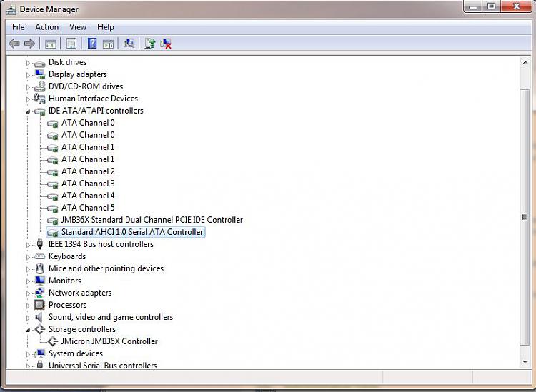Click the Display adapters category icon
Image resolution: width=536 pixels, height=392 pixels.
tap(39, 74)
